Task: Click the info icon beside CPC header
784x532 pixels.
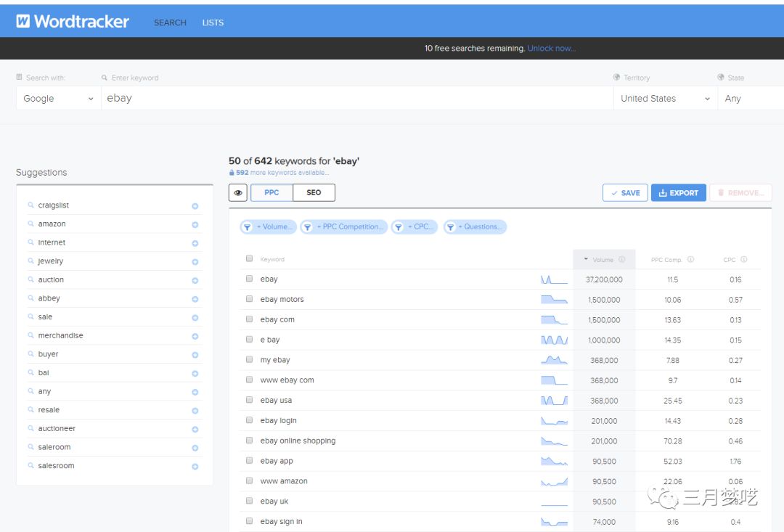Action: pos(743,260)
